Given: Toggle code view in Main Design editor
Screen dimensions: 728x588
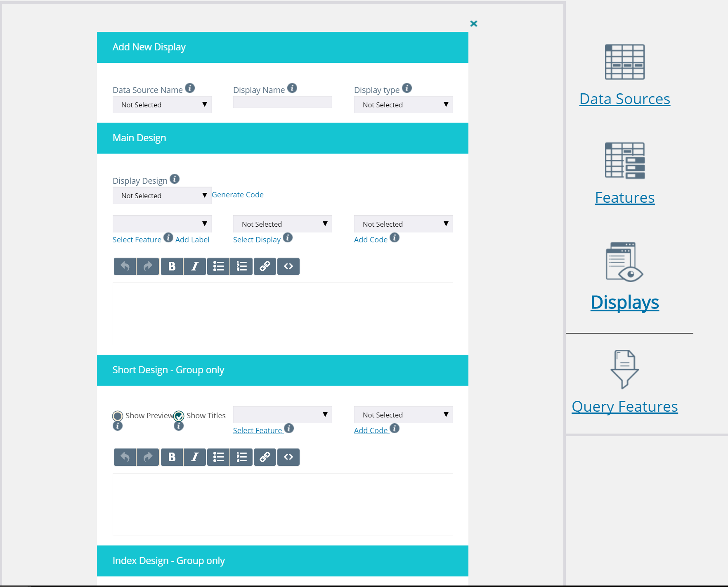Looking at the screenshot, I should point(288,266).
